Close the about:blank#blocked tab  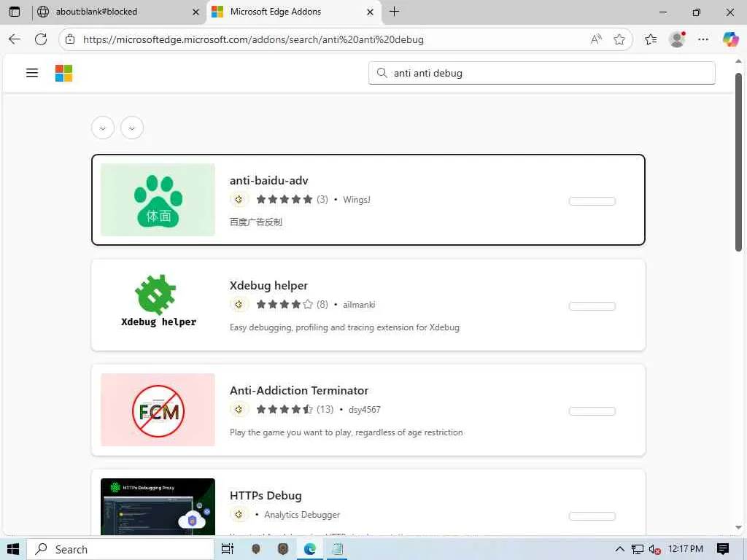tap(196, 12)
